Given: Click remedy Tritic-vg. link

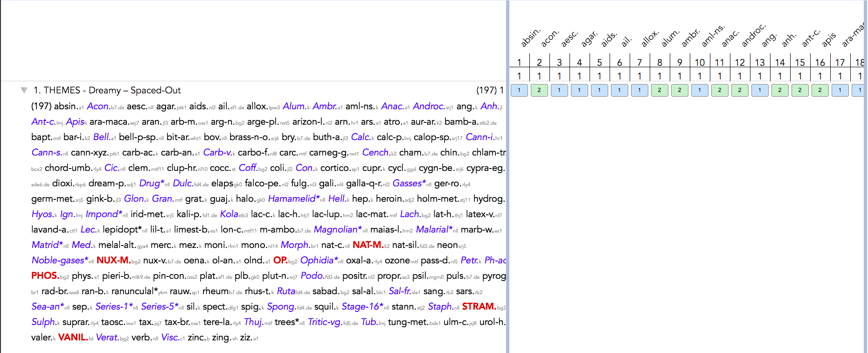Looking at the screenshot, I should (x=326, y=322).
